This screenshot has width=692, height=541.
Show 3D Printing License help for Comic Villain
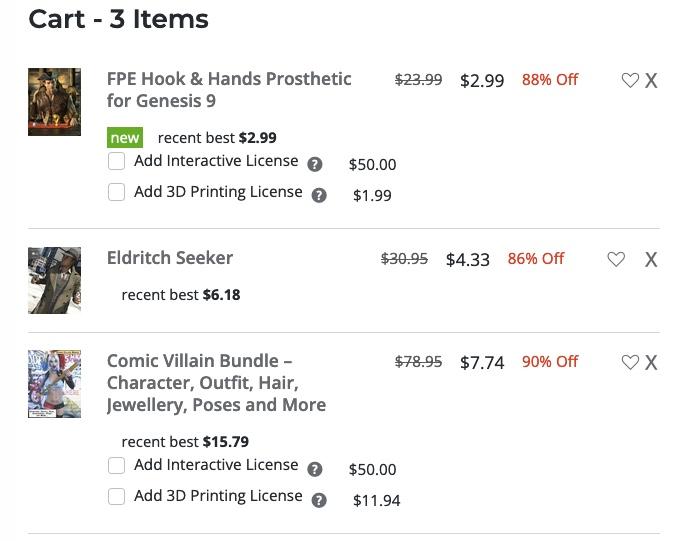(319, 500)
